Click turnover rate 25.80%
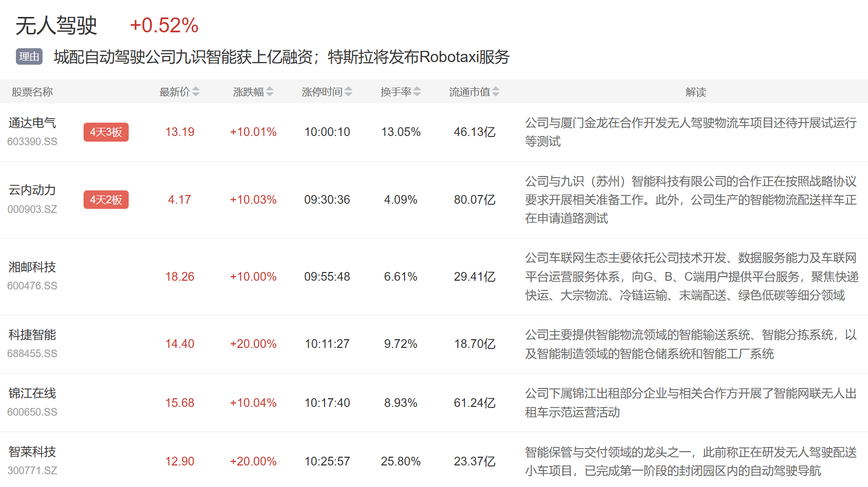868x487 pixels. [401, 461]
